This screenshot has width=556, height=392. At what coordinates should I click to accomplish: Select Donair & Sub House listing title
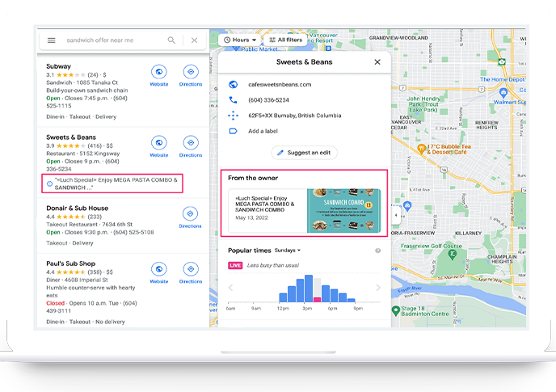click(78, 209)
